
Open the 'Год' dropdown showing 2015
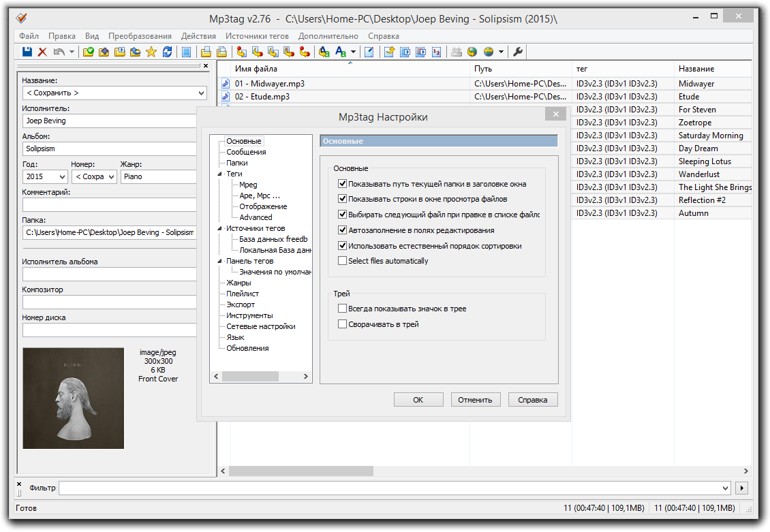coord(61,177)
